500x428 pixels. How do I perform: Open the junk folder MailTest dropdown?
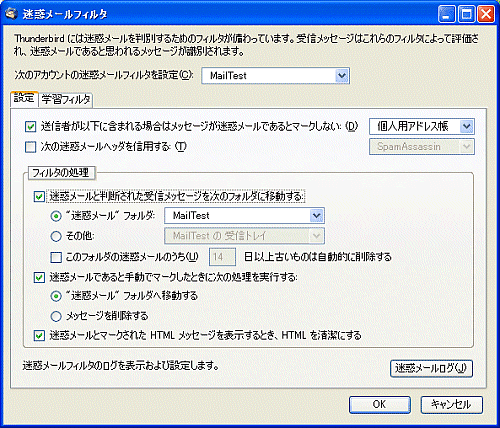click(x=244, y=216)
